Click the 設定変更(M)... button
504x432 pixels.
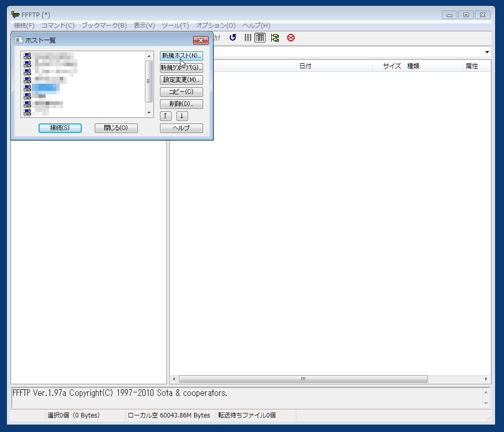pyautogui.click(x=181, y=80)
